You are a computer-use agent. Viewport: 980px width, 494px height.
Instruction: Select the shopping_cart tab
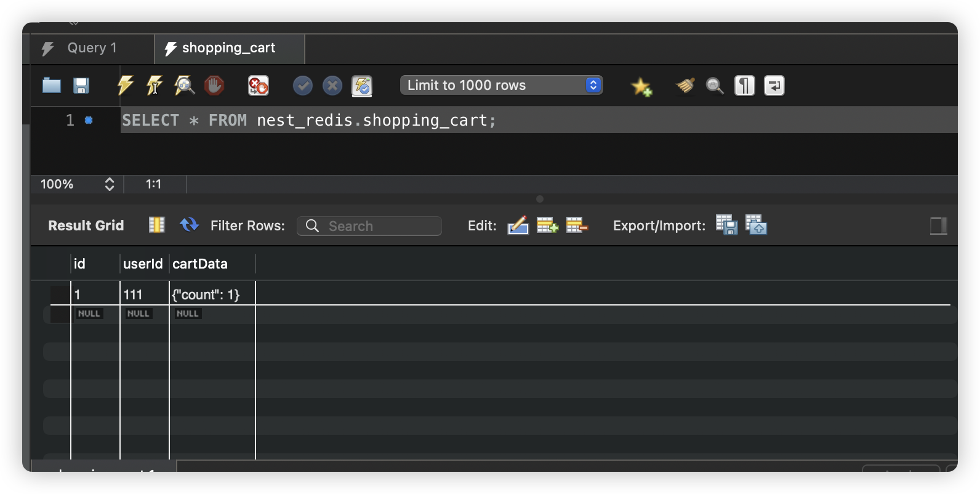[x=228, y=48]
